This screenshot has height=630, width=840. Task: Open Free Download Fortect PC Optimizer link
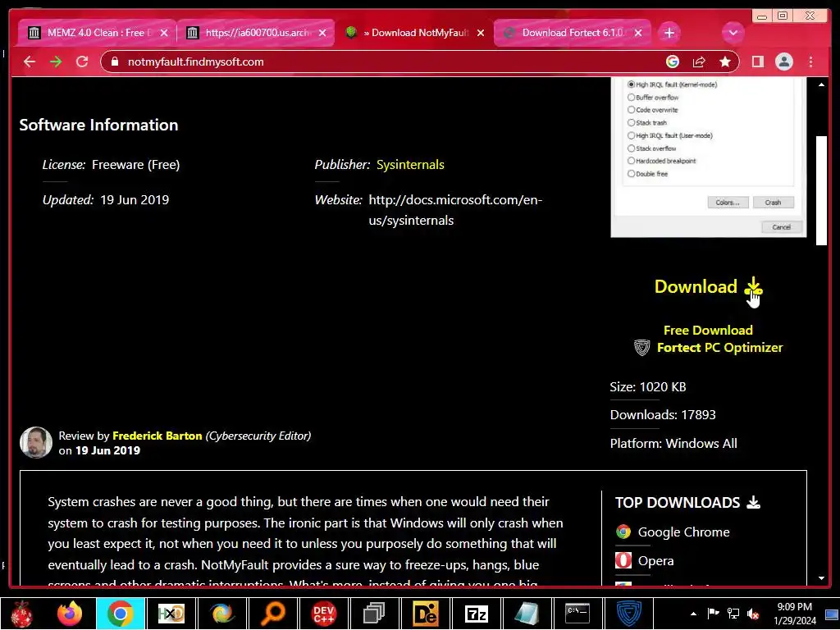pos(719,339)
